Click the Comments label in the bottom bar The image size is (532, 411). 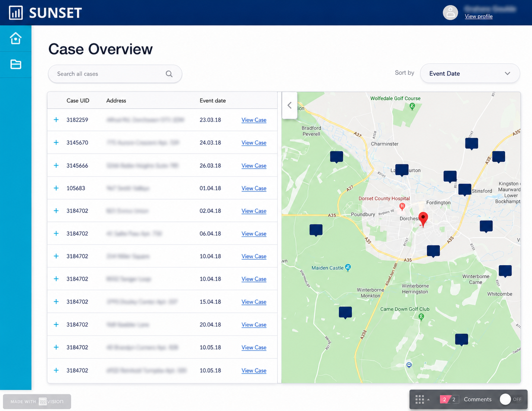pyautogui.click(x=478, y=399)
